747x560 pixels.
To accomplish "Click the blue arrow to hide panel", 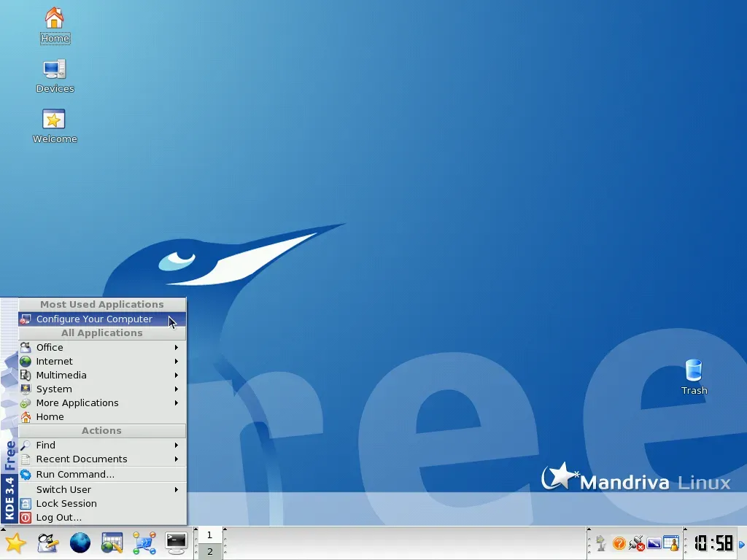I will pos(742,544).
